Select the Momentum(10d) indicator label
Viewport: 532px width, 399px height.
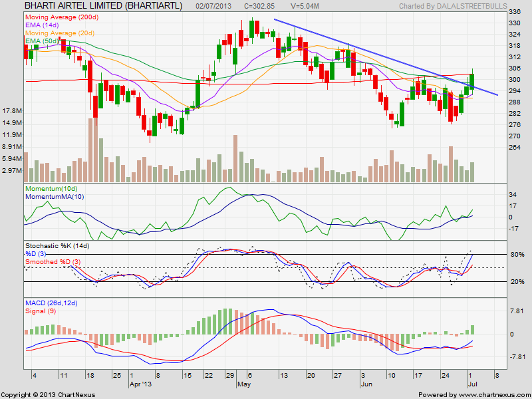51,189
